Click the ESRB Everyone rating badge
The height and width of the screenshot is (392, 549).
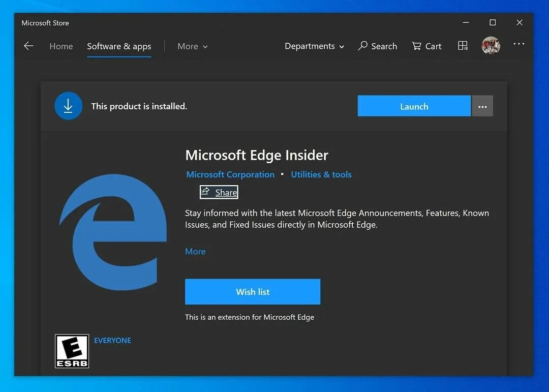coord(72,351)
